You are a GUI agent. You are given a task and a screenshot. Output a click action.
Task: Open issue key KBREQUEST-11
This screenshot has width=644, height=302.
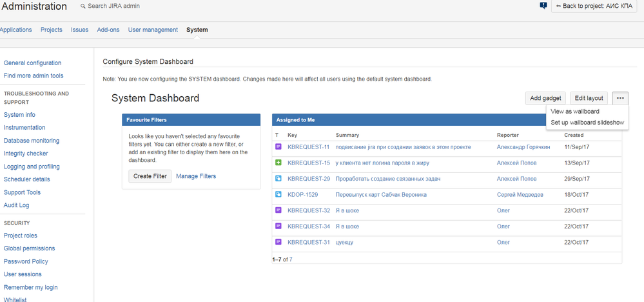308,146
